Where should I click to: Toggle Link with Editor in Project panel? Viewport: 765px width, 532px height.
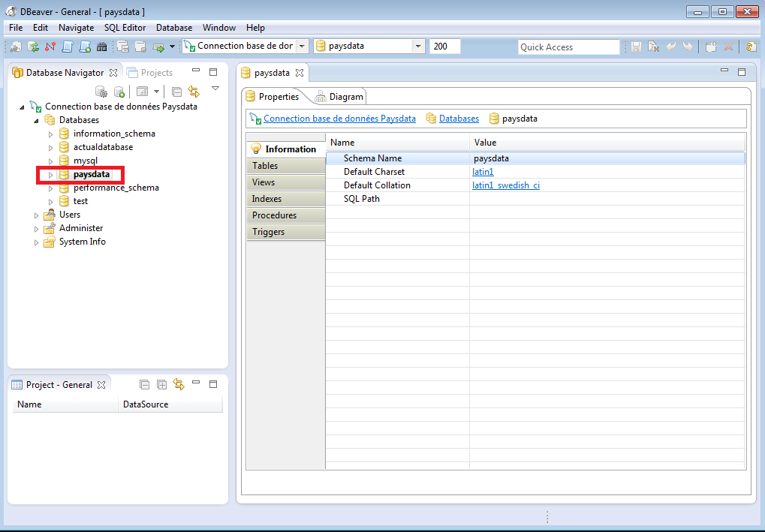tap(179, 385)
